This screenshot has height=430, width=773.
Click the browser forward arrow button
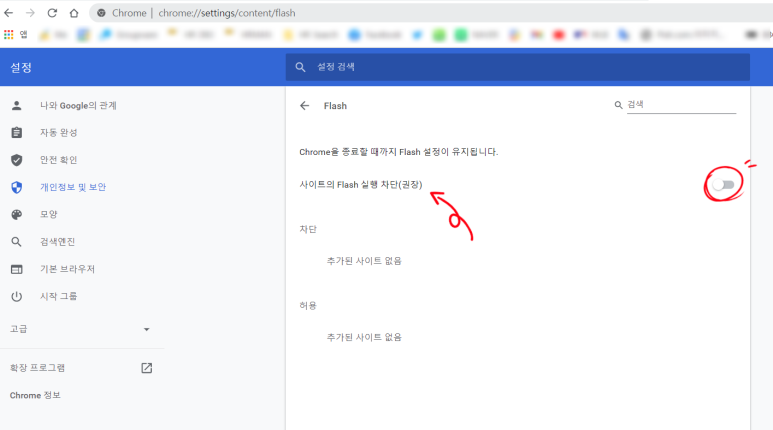click(x=31, y=13)
